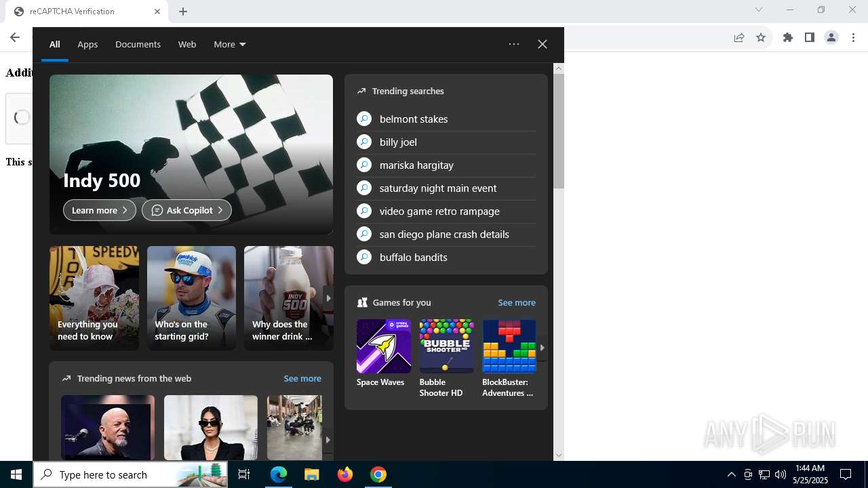Search trending 'san diego plane crash details'
Image resolution: width=868 pixels, height=488 pixels.
446,235
